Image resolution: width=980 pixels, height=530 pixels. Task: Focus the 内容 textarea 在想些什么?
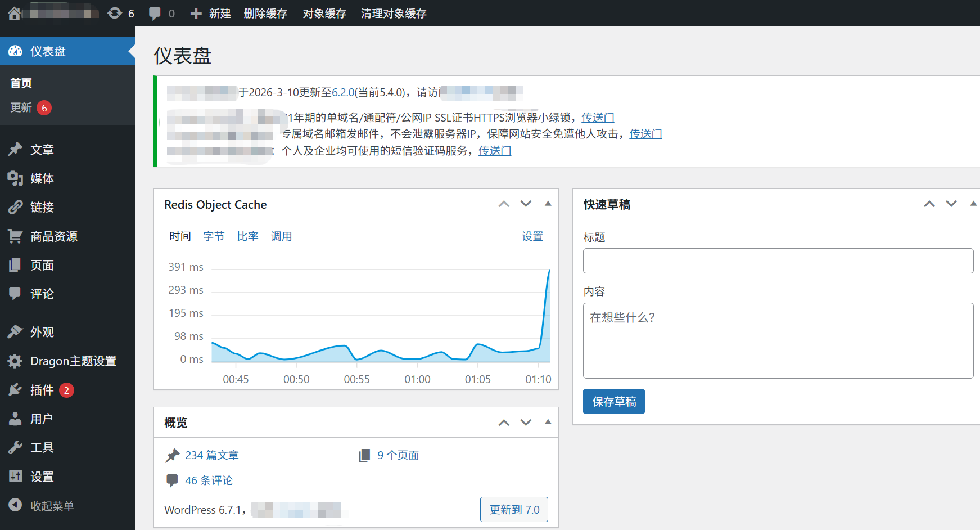[778, 340]
